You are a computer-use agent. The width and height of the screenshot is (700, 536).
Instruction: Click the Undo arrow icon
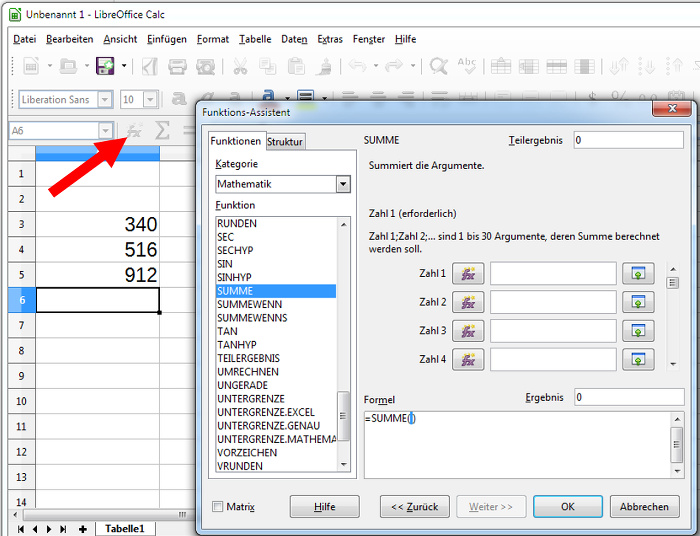coord(358,66)
